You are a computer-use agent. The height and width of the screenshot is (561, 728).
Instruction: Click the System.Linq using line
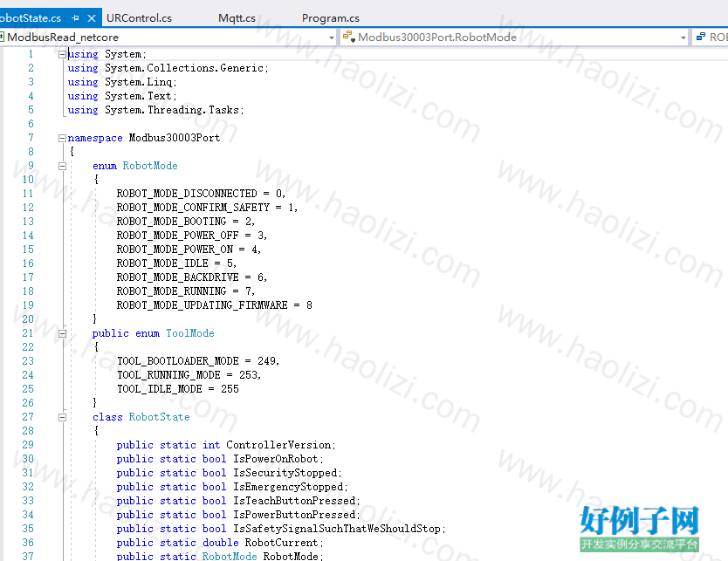[x=122, y=82]
